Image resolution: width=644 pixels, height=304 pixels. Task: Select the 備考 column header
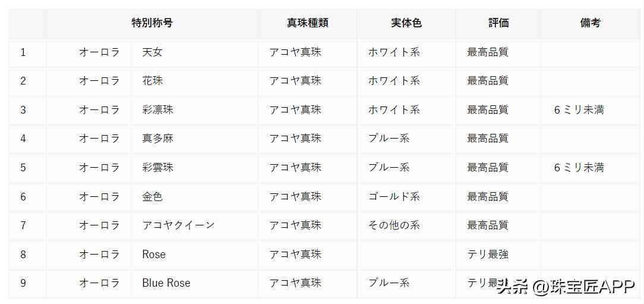point(590,23)
